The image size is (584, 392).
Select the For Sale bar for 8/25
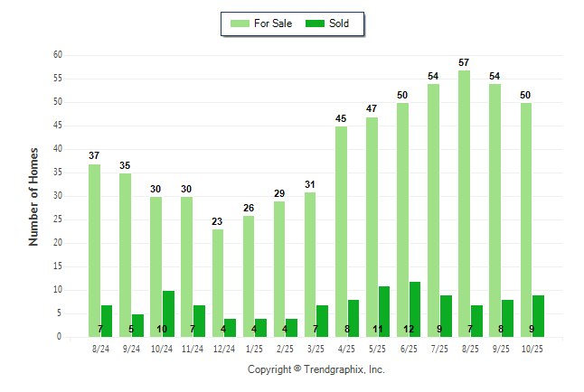pos(464,203)
